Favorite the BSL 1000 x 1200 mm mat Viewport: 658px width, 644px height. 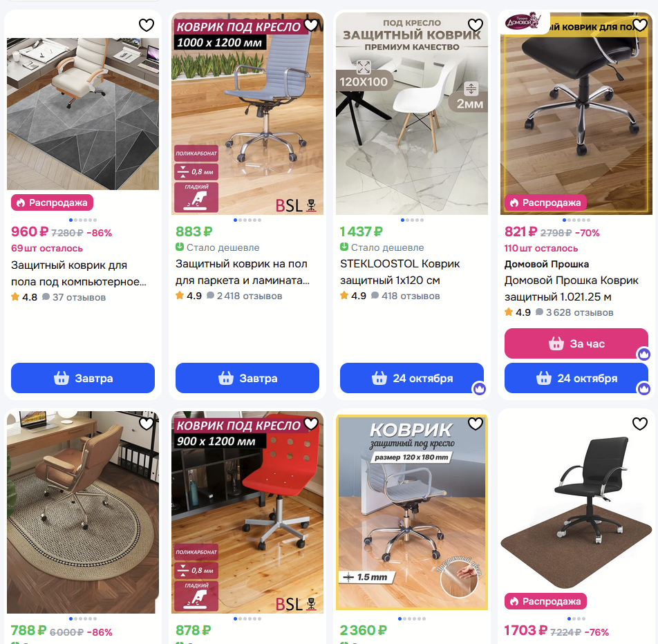pos(311,25)
